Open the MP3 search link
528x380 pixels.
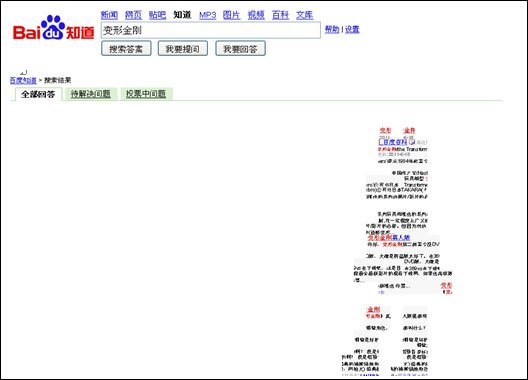tap(207, 15)
